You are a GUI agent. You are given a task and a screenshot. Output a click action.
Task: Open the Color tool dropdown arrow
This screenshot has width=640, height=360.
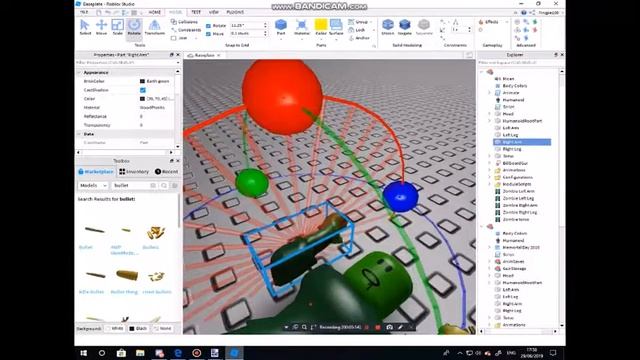click(x=321, y=39)
